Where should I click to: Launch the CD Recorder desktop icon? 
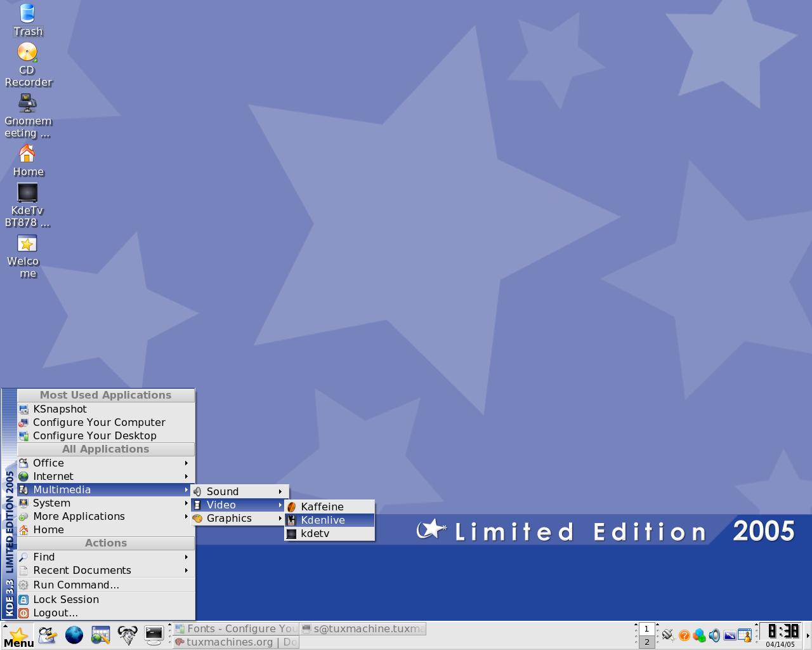(x=27, y=65)
